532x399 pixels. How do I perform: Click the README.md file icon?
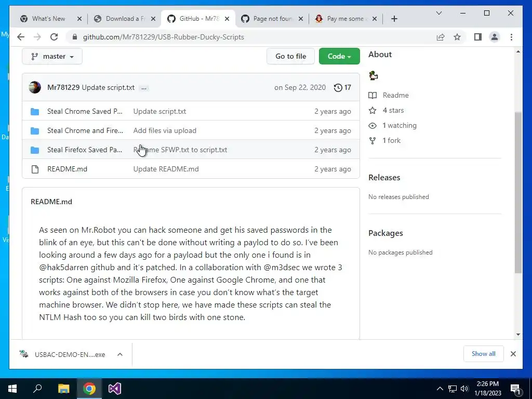tap(35, 169)
